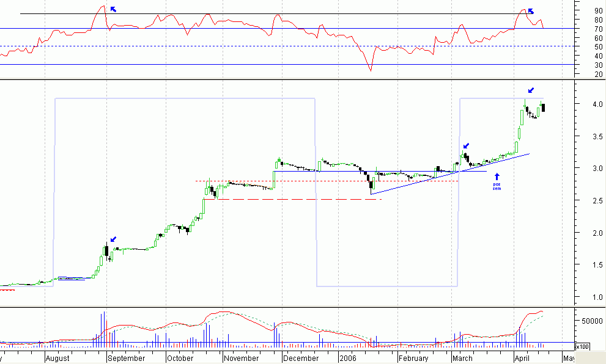The height and width of the screenshot is (364, 606).
Task: Select the 3.5 price axis value
Action: coord(597,136)
